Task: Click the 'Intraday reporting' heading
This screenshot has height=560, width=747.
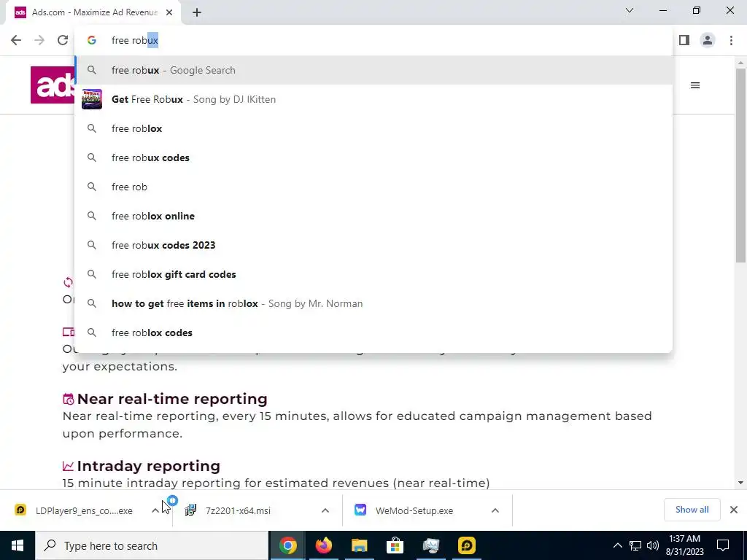Action: pyautogui.click(x=149, y=466)
